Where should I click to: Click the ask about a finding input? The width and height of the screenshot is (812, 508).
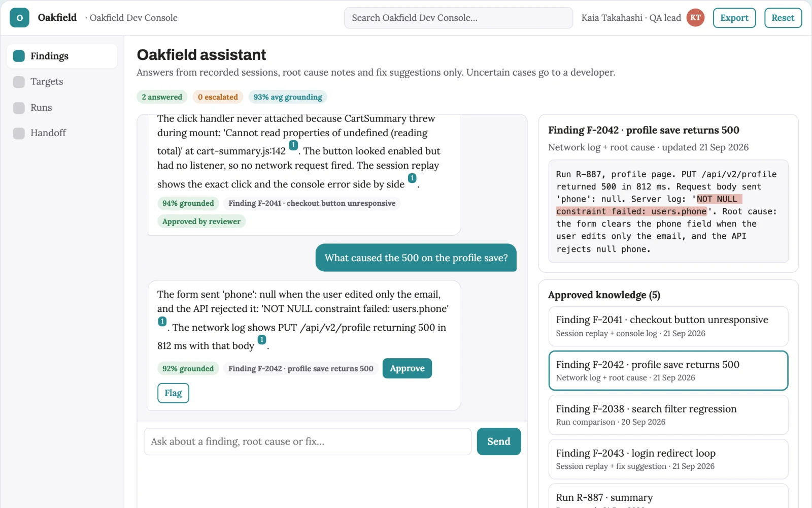pos(308,441)
